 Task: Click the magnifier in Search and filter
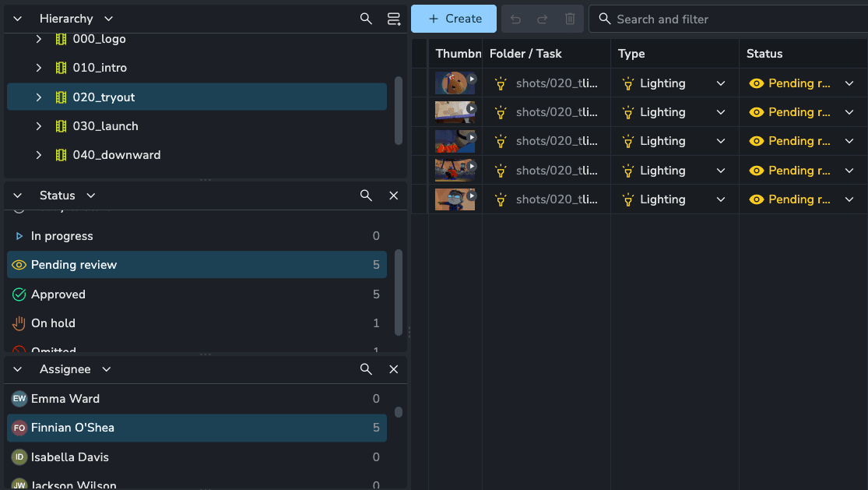coord(605,19)
